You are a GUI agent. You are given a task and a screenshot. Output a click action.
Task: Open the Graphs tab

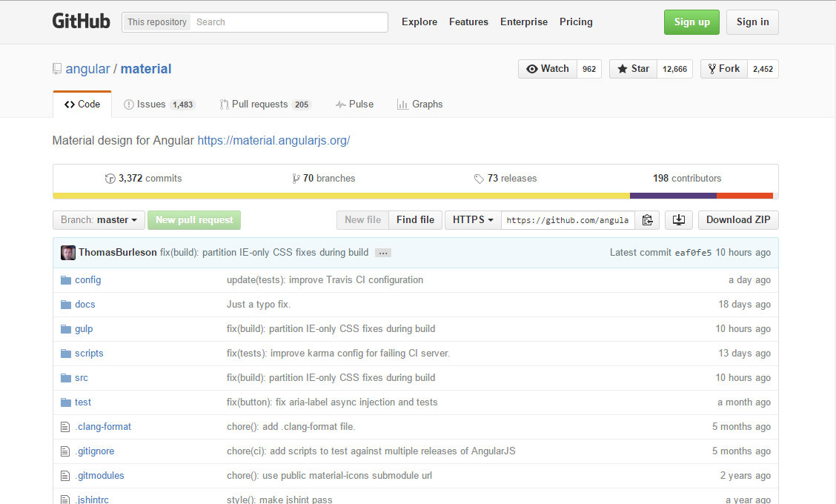pos(420,105)
